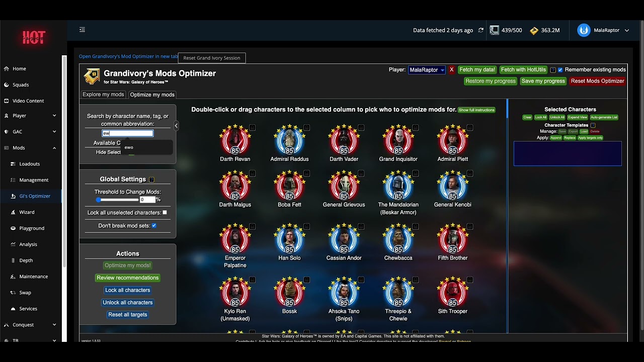The image size is (644, 362).
Task: Tick the checkbox on Boba Fett's portrait
Action: pyautogui.click(x=306, y=173)
